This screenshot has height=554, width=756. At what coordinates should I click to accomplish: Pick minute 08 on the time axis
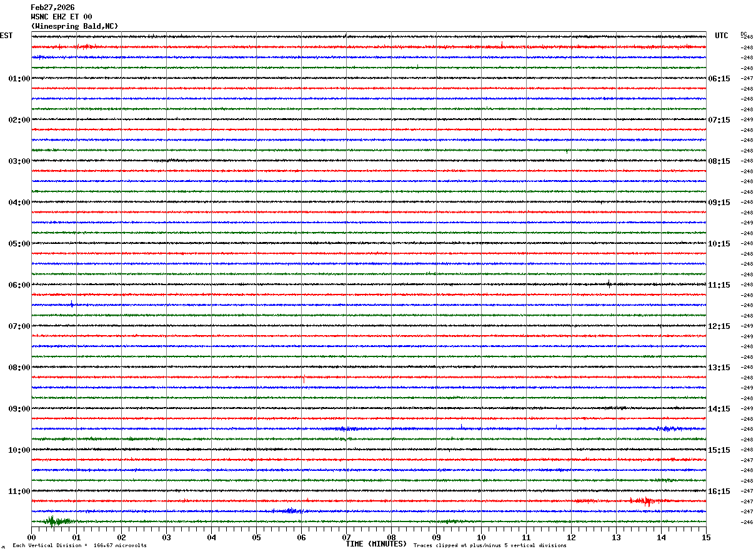point(391,537)
